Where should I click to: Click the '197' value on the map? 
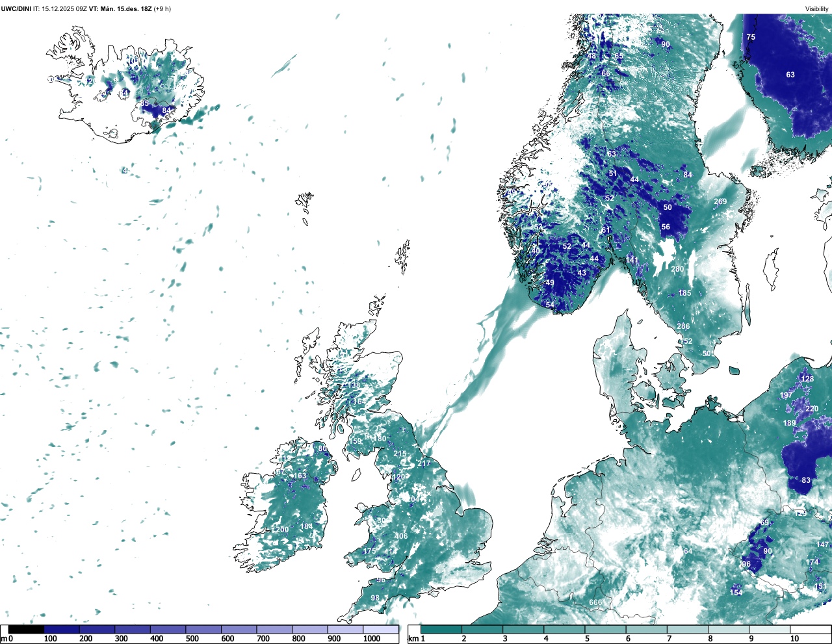[x=786, y=395]
